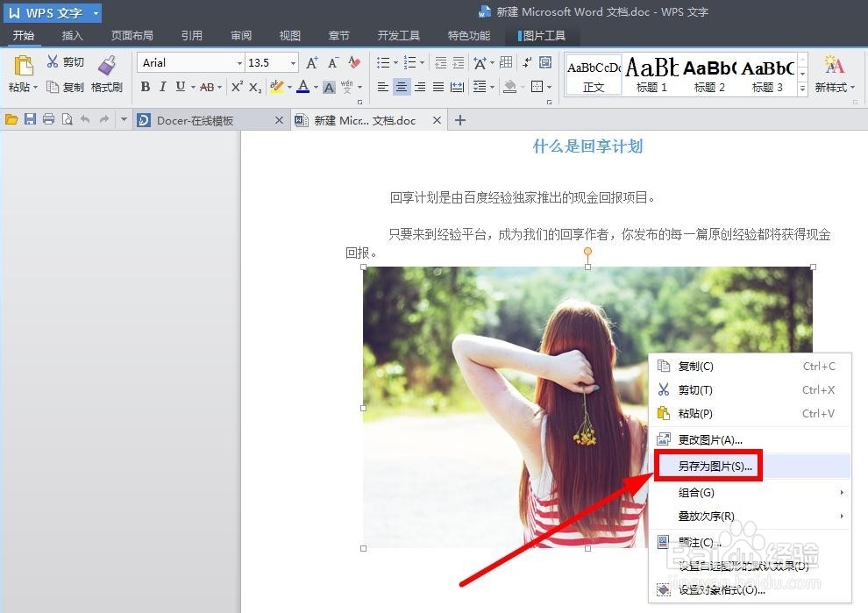Apply yellow text highlight color
The width and height of the screenshot is (868, 613).
click(277, 87)
